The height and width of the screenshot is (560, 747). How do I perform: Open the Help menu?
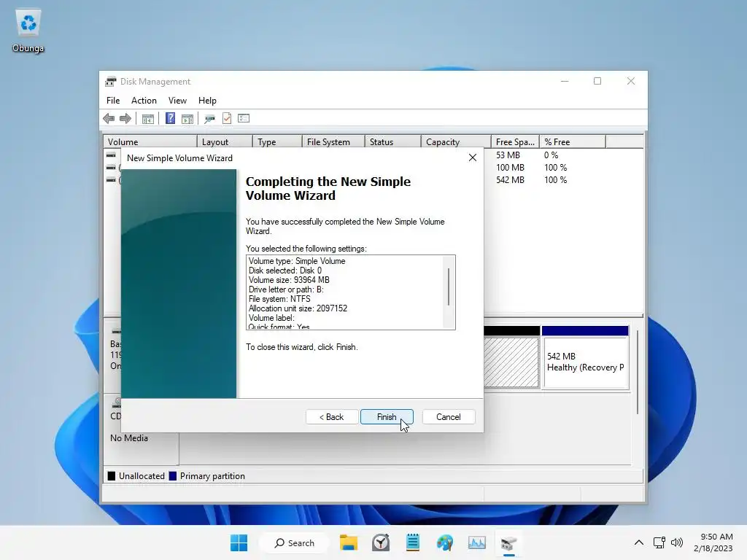207,101
